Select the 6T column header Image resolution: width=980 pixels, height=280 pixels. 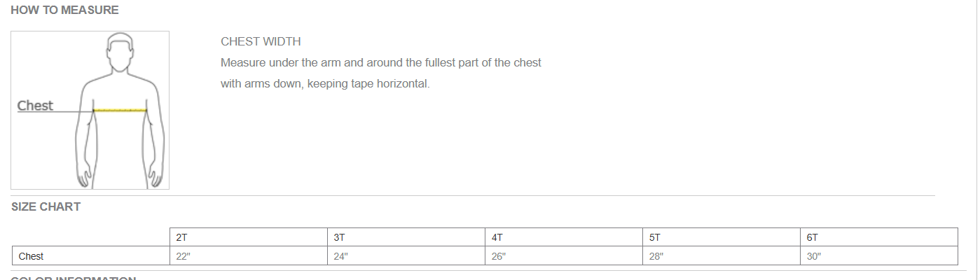(x=879, y=237)
